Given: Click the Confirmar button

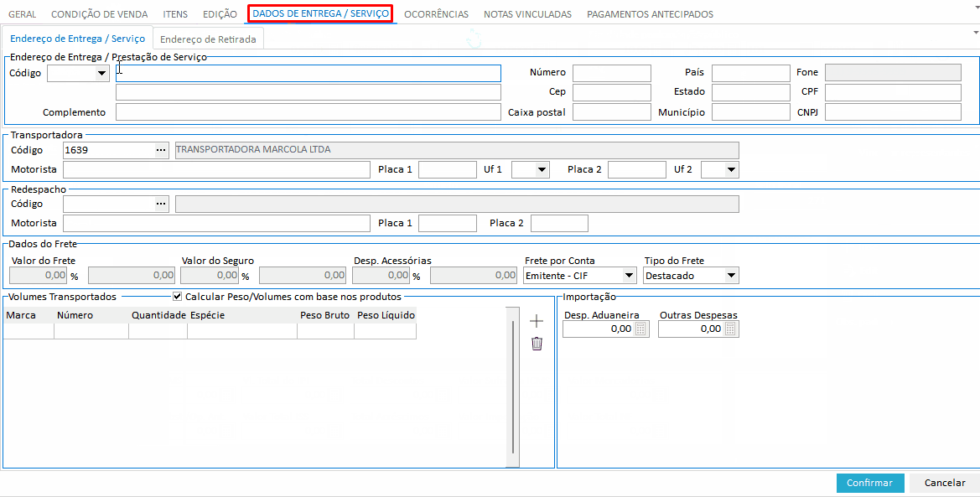Looking at the screenshot, I should (870, 483).
